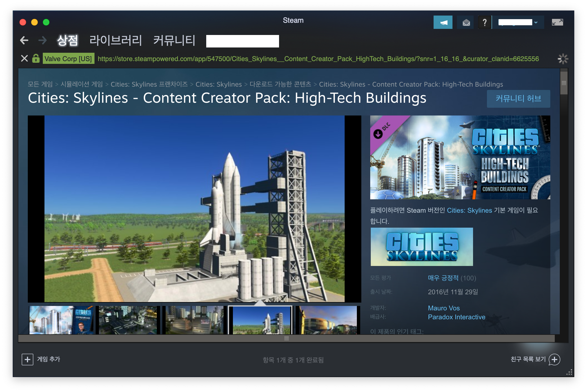Toggle big picture mode arrows icon
The height and width of the screenshot is (392, 587).
[557, 22]
